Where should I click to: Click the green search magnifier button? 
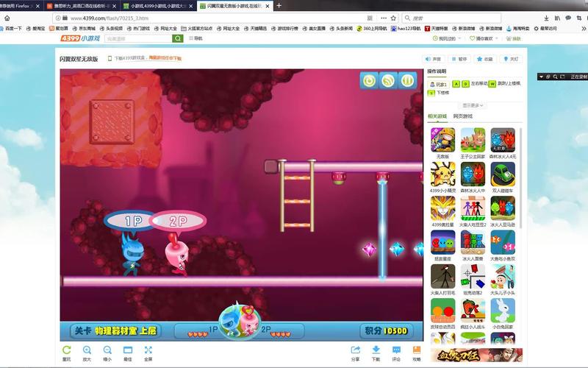178,38
